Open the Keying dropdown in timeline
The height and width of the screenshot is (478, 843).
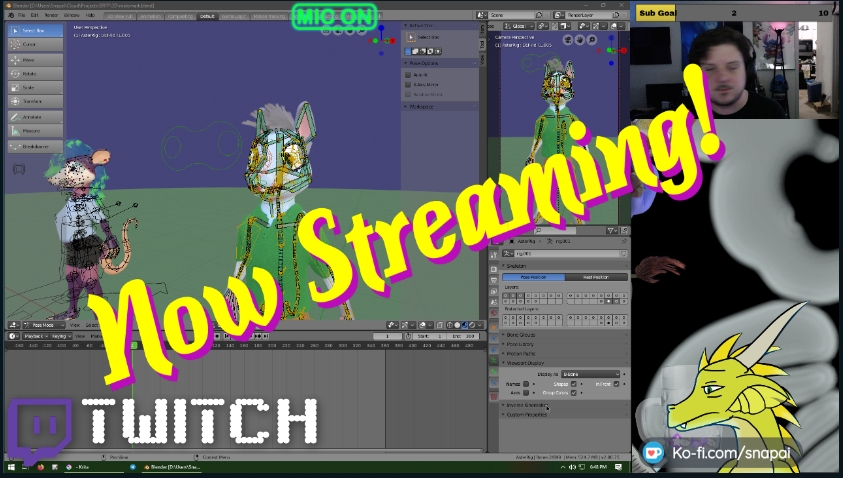pos(60,336)
